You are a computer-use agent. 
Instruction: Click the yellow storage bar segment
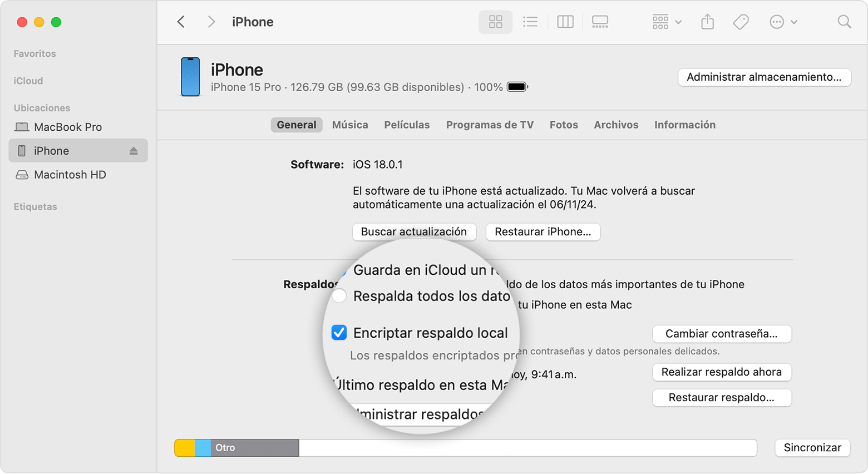click(x=185, y=448)
